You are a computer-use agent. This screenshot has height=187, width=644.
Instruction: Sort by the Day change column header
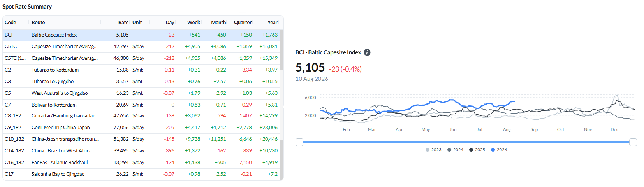[170, 23]
